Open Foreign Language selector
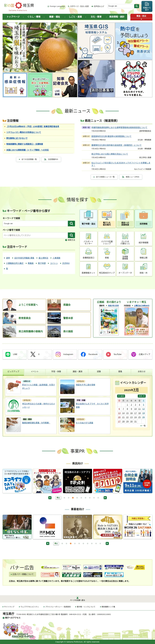The width and height of the screenshot is (155, 644). pos(56,6)
